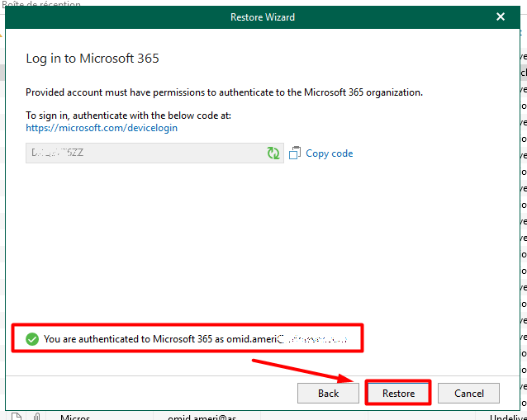Click the Copy code link

(329, 153)
